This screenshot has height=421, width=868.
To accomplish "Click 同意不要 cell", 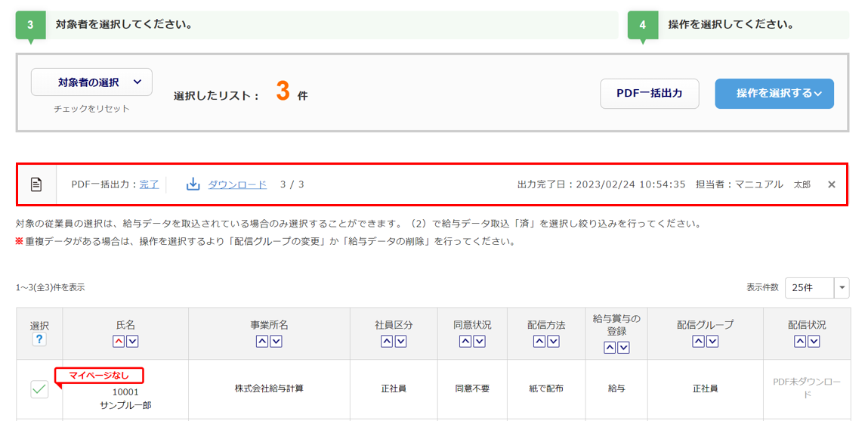I will click(472, 388).
